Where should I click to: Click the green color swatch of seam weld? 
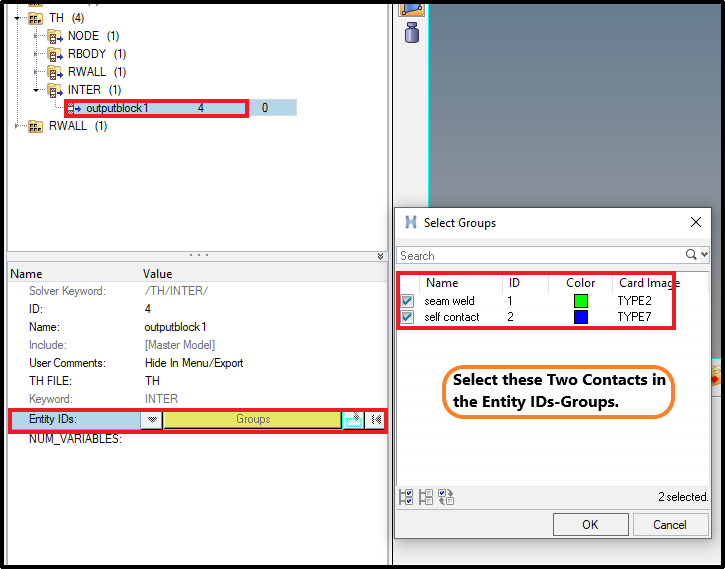coord(581,301)
